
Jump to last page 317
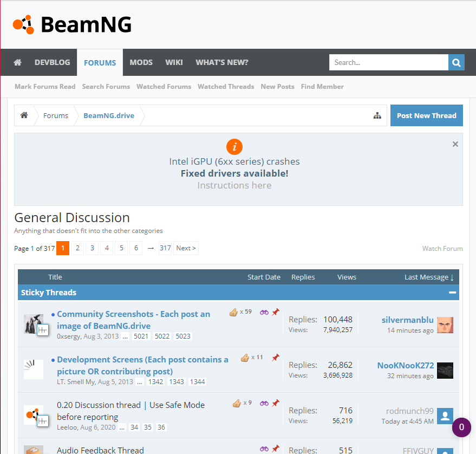click(x=165, y=248)
